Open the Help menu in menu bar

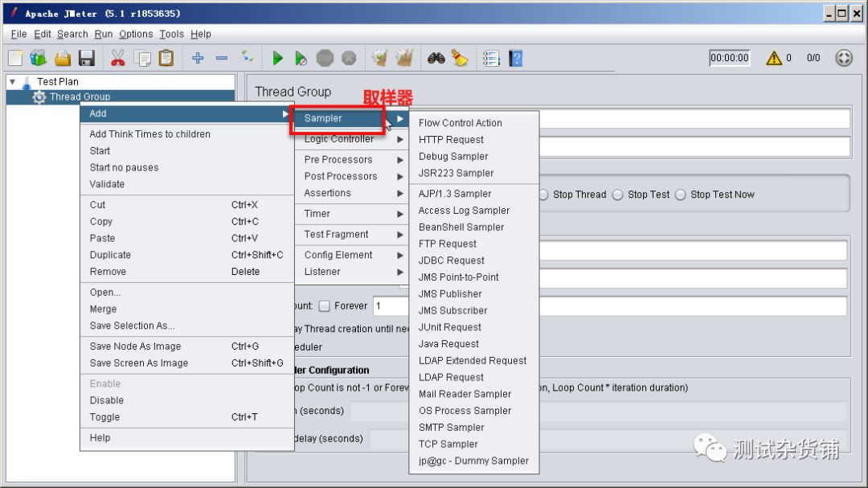click(x=200, y=34)
